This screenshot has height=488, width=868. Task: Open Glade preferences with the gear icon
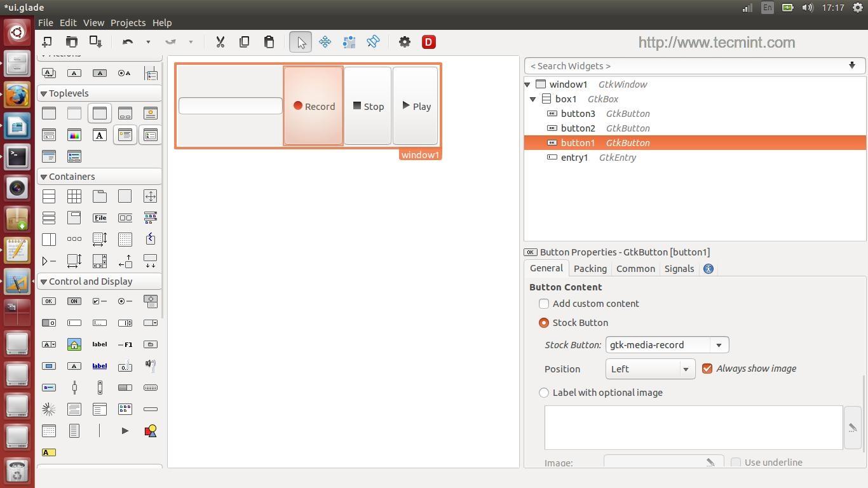[x=404, y=42]
